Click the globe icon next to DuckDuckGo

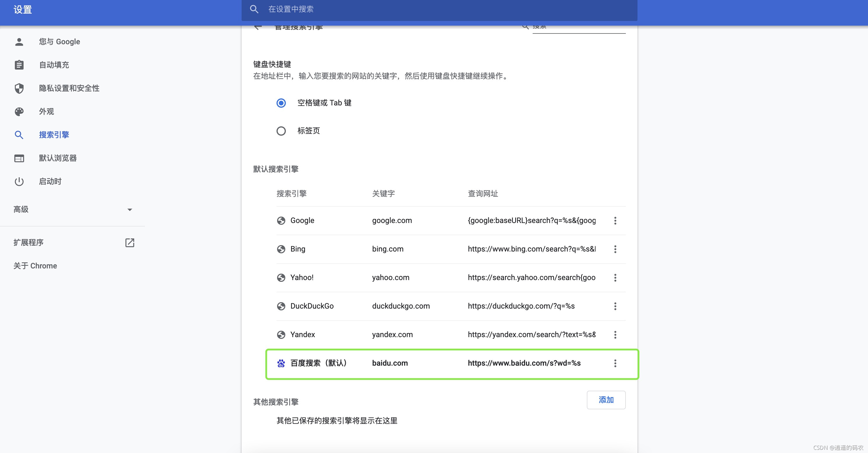[281, 306]
